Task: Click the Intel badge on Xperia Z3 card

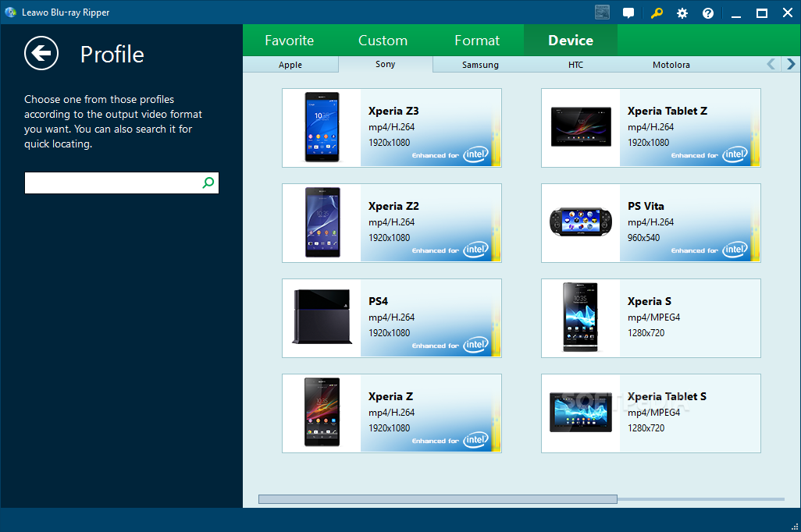Action: pyautogui.click(x=475, y=154)
